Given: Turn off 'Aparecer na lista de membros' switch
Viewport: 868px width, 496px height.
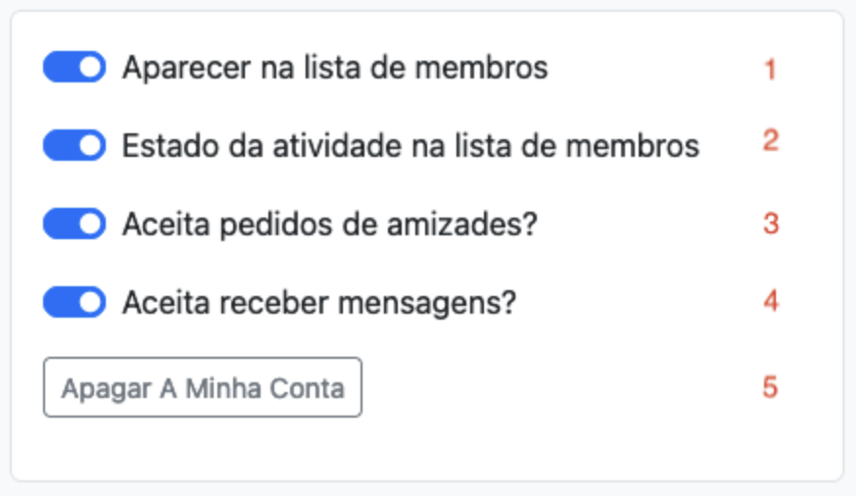Looking at the screenshot, I should click(74, 67).
